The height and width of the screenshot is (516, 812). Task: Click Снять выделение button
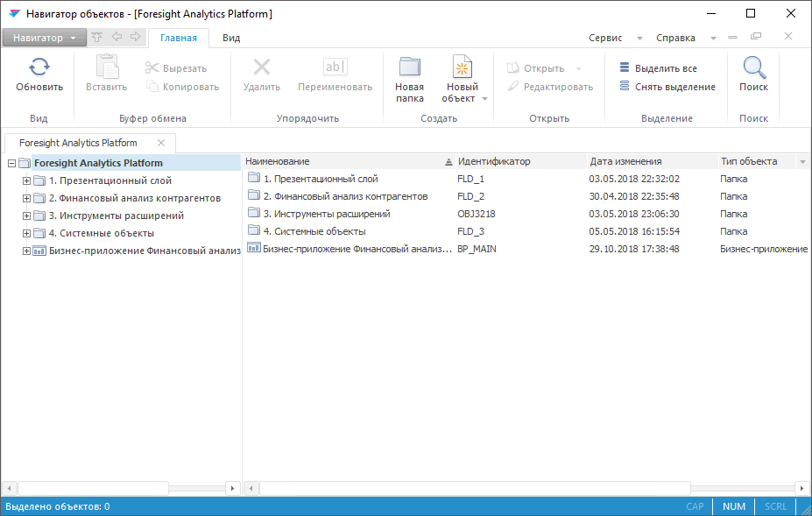point(667,87)
